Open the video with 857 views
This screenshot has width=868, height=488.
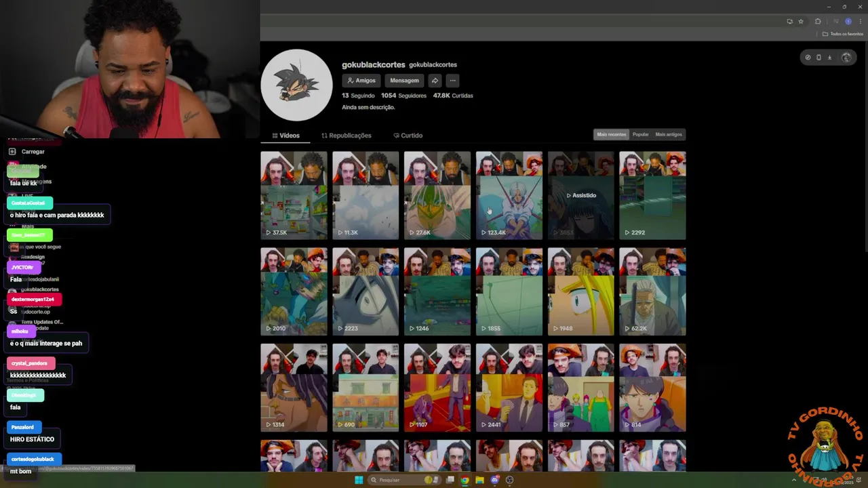click(581, 388)
